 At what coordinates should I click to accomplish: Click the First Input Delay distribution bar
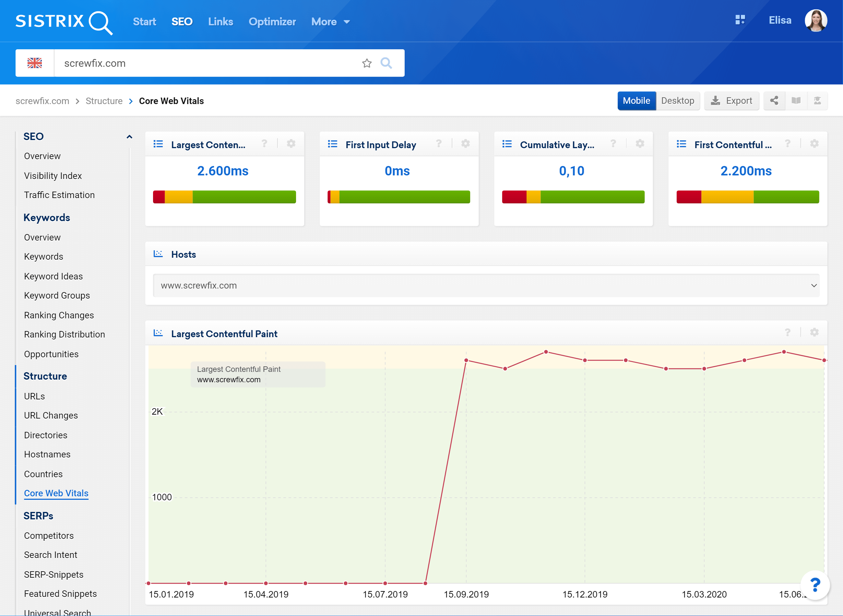coord(399,197)
